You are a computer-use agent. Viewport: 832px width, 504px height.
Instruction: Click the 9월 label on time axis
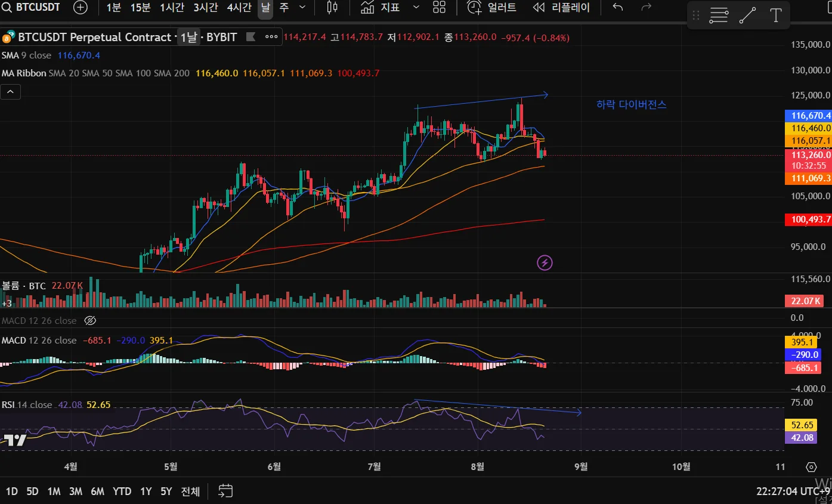coord(580,466)
